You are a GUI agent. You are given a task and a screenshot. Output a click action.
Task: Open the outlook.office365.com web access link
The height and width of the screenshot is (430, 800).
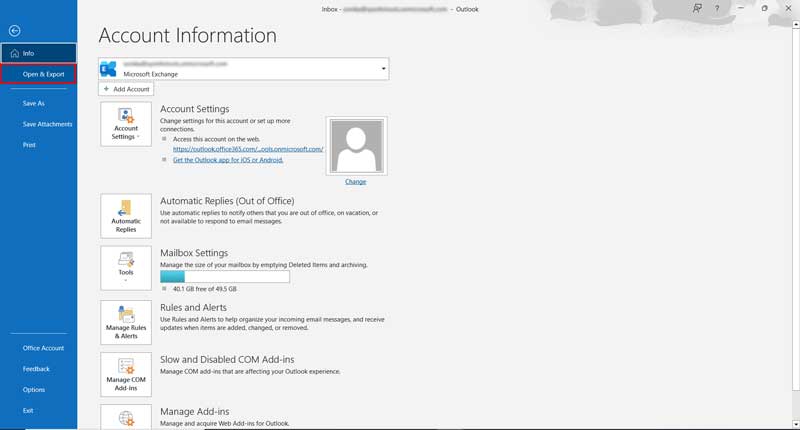[248, 149]
